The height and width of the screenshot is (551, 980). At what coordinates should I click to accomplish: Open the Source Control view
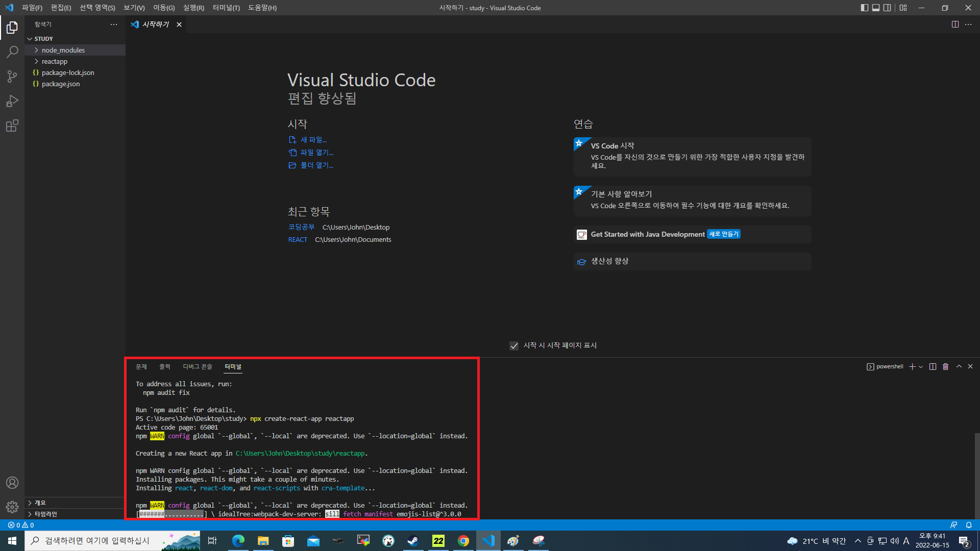pos(12,77)
